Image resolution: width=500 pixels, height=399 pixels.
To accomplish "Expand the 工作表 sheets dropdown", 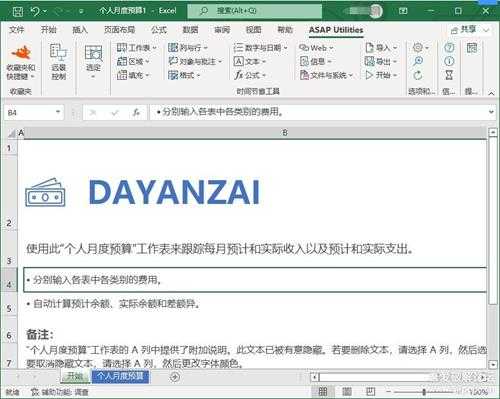I will point(137,48).
